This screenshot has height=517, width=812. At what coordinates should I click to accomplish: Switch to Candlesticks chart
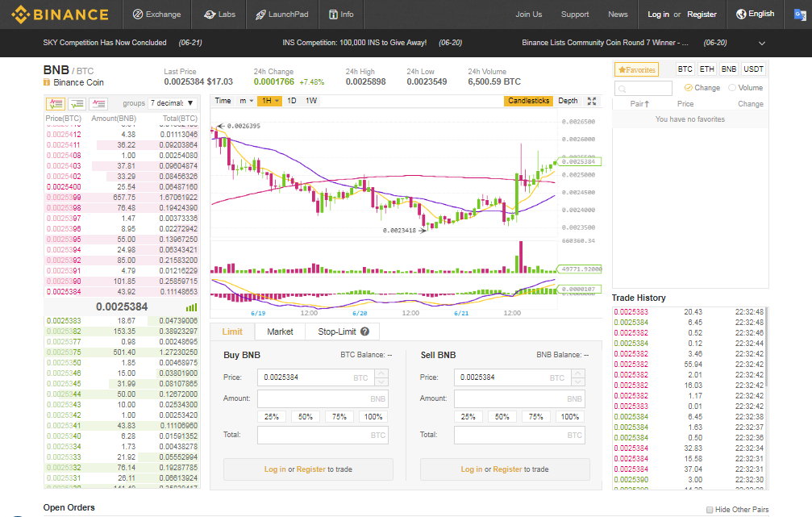528,101
